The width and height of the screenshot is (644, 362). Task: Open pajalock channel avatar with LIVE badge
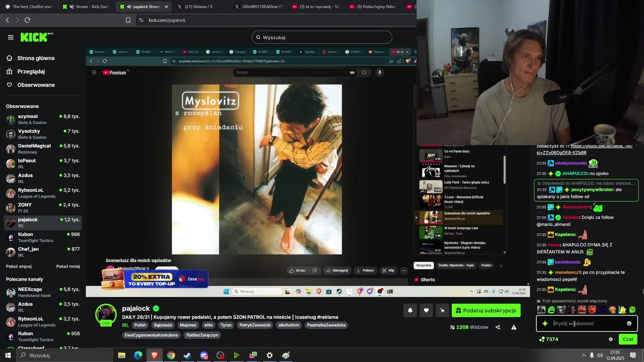pyautogui.click(x=106, y=315)
